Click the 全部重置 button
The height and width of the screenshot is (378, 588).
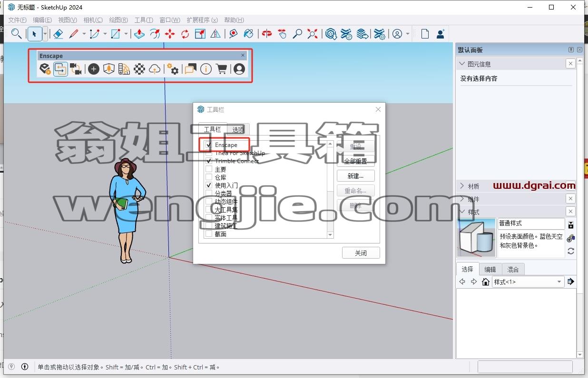(355, 161)
